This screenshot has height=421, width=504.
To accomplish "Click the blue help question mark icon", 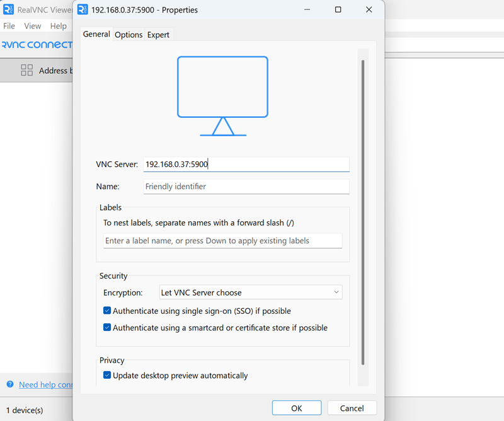I will [10, 384].
